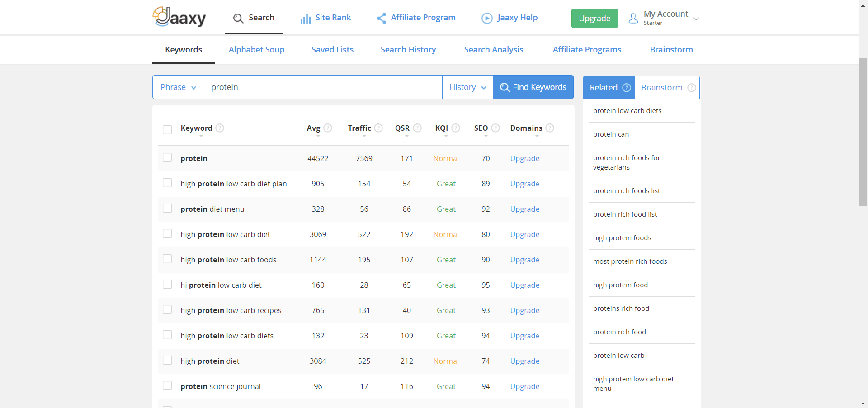Viewport: 868px width, 408px height.
Task: Click the page vertical scrollbar thumb
Action: click(x=863, y=132)
